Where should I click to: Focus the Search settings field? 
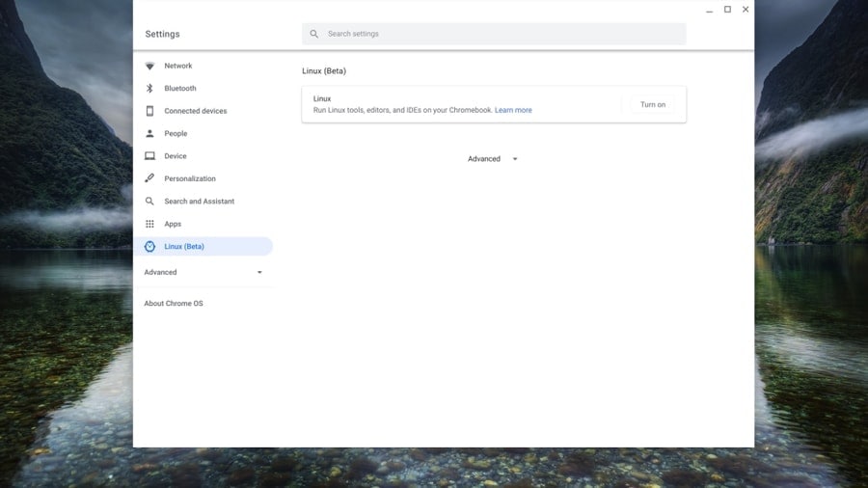point(494,34)
